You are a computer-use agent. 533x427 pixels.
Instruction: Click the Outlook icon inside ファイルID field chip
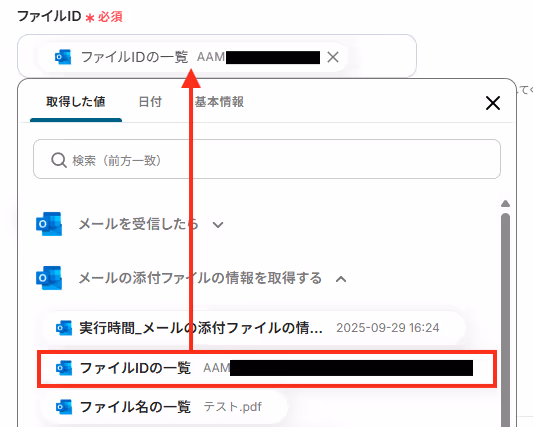coord(63,57)
